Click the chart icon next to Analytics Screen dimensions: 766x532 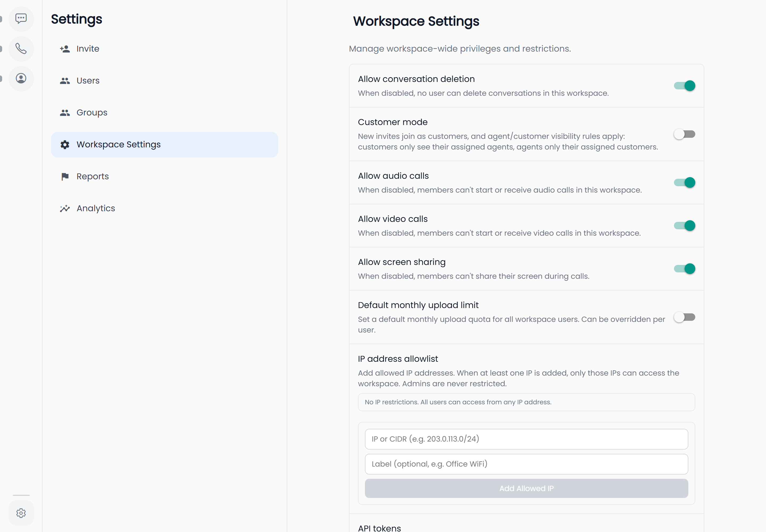point(65,208)
